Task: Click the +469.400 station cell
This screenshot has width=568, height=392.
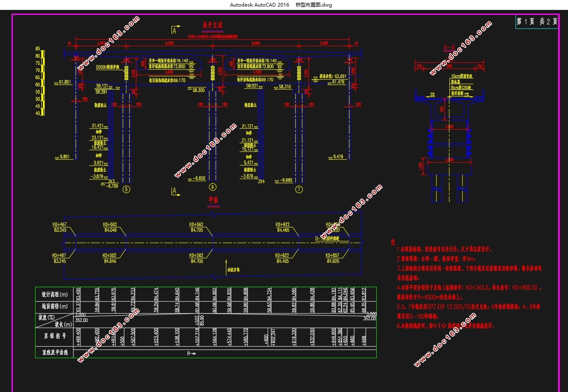Action: (x=79, y=337)
